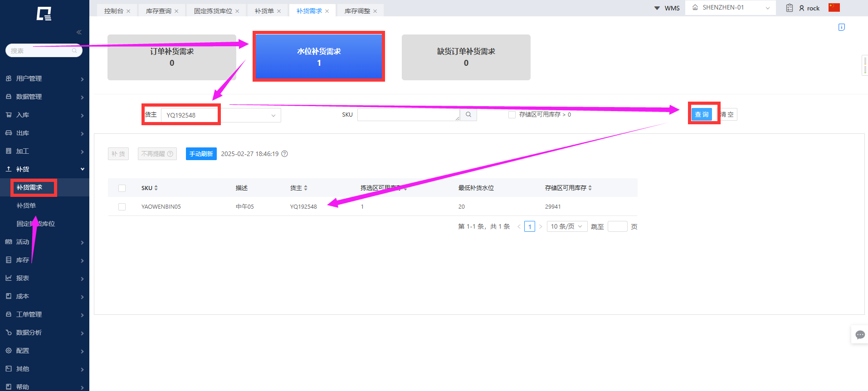Open the 货主 dropdown
Screen dimensions: 868x391
(221, 115)
